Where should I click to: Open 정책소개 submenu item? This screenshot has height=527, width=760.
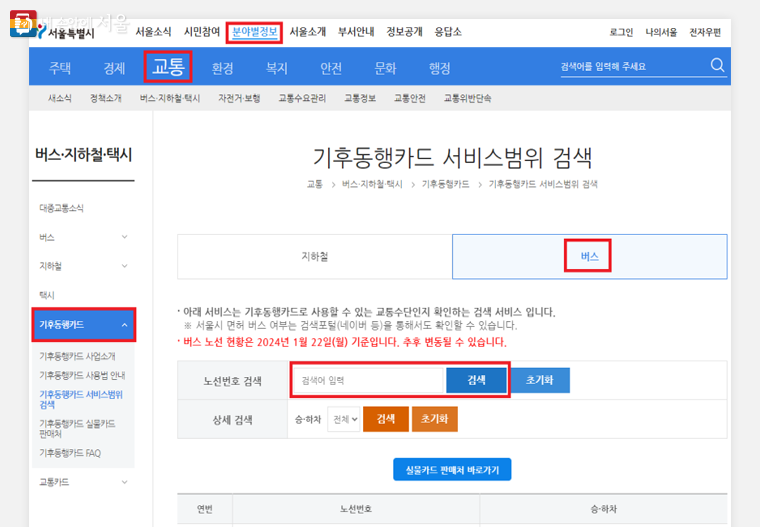[106, 98]
